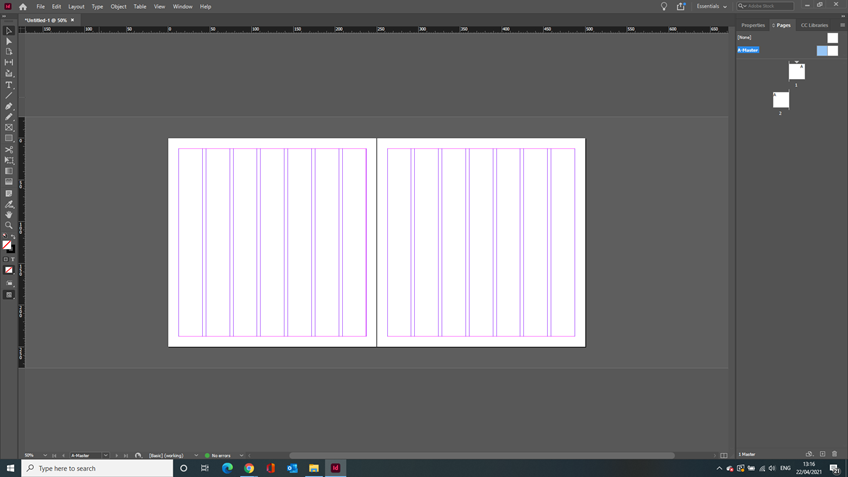Select the Direct Selection tool
This screenshot has height=477, width=848.
[9, 41]
